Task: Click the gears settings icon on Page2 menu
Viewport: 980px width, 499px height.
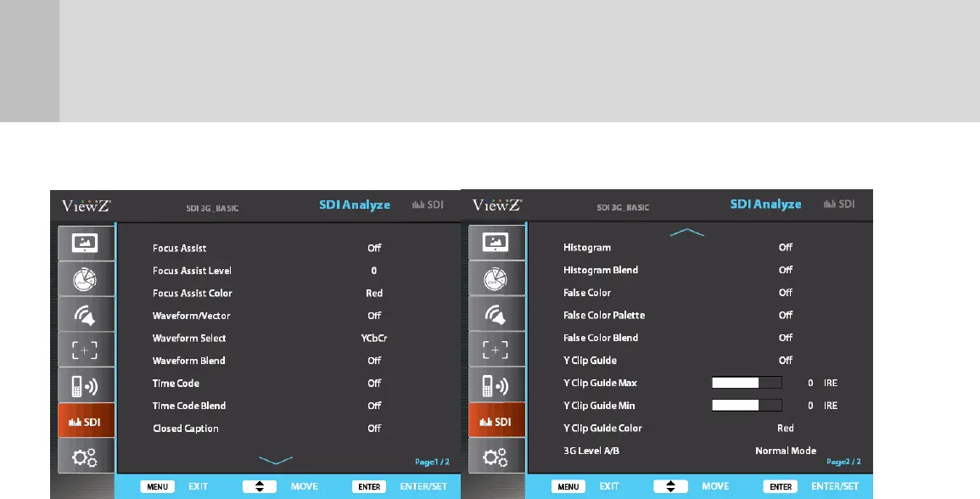Action: (x=495, y=457)
